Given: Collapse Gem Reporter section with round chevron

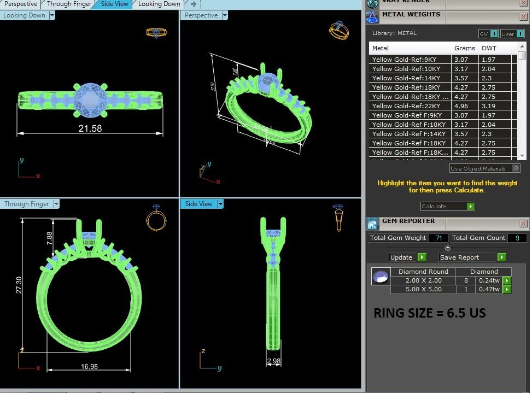Looking at the screenshot, I should 448,248.
